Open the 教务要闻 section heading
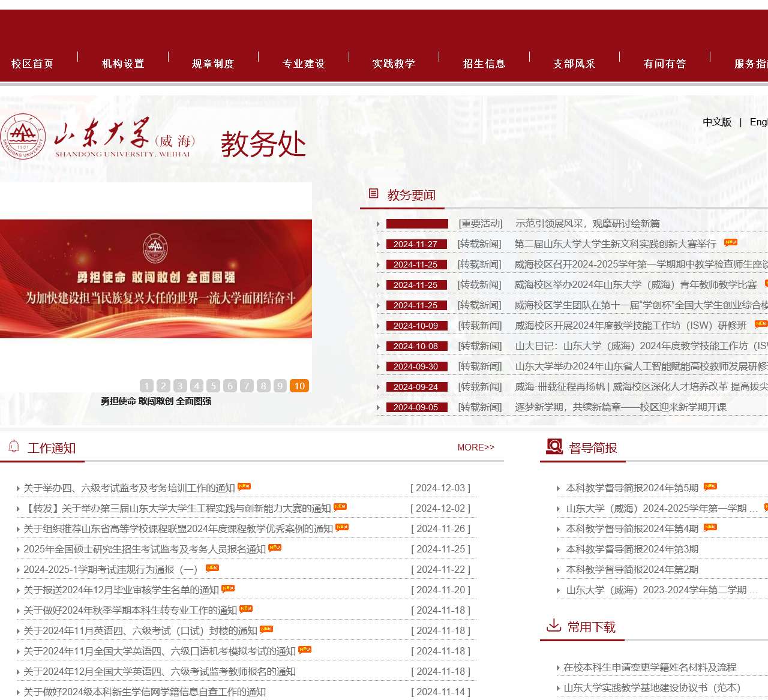Screen dimensions: 768x700 click(x=412, y=195)
